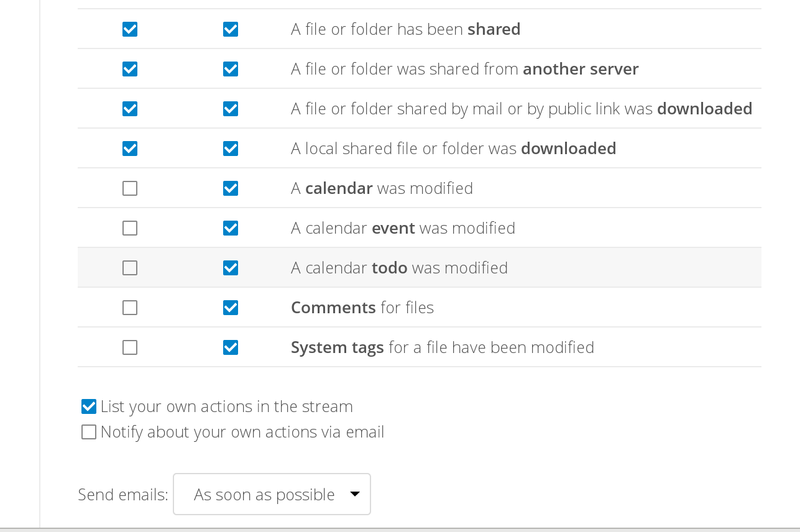Untick right checkbox for calendar todo was modified
The width and height of the screenshot is (800, 532).
(231, 268)
